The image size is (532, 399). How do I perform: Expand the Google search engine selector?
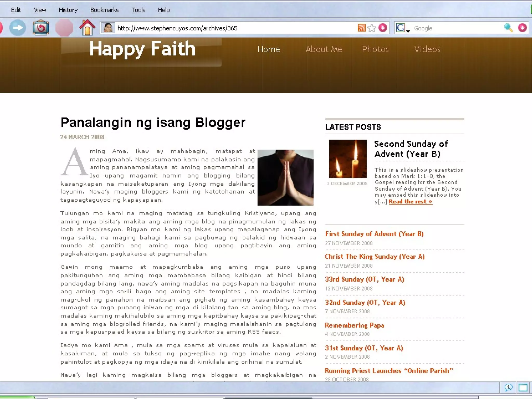tap(402, 28)
